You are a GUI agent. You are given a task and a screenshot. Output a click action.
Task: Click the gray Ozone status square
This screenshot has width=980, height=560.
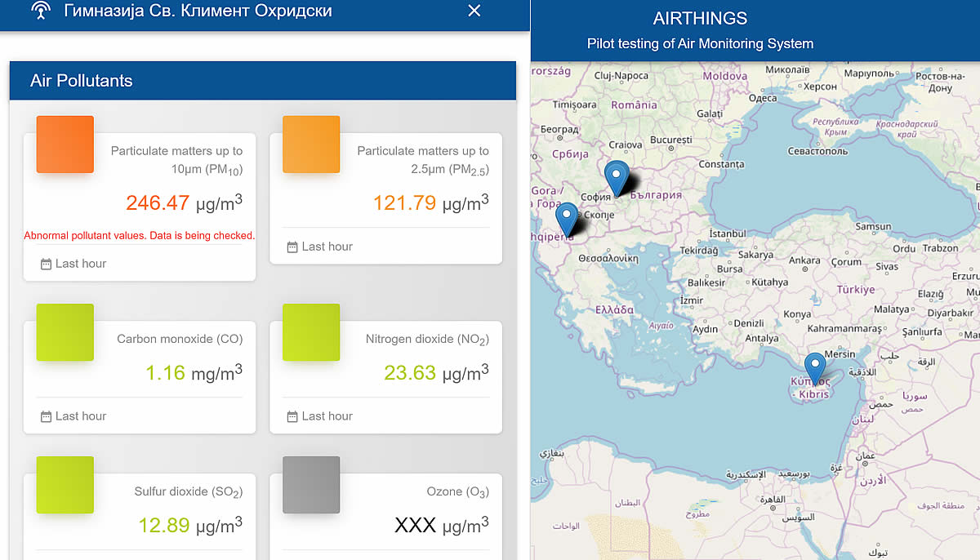click(311, 485)
